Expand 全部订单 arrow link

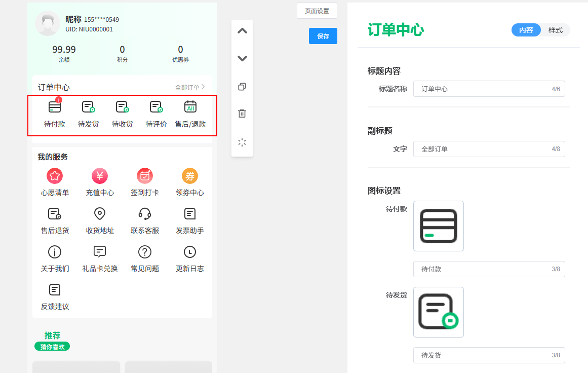point(190,87)
